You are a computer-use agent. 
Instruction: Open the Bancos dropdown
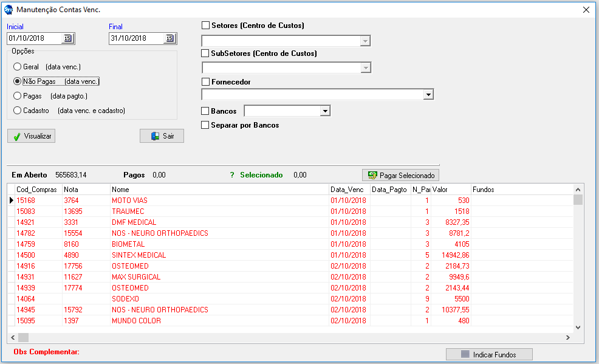pyautogui.click(x=325, y=111)
